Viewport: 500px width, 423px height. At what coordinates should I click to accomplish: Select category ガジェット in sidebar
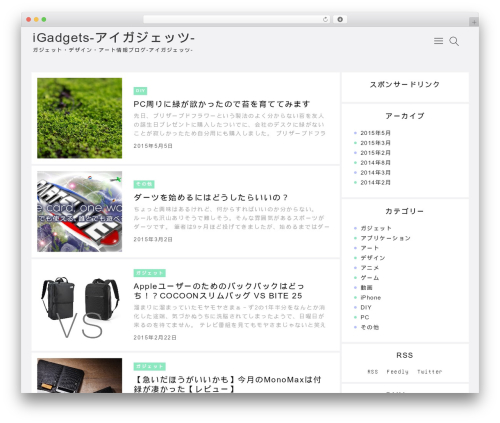click(x=376, y=228)
